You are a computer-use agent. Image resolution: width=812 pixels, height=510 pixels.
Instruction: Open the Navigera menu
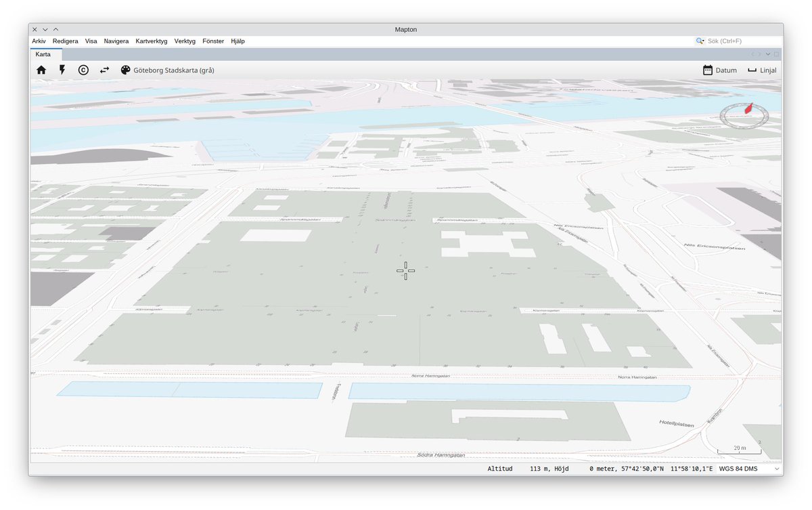click(116, 41)
